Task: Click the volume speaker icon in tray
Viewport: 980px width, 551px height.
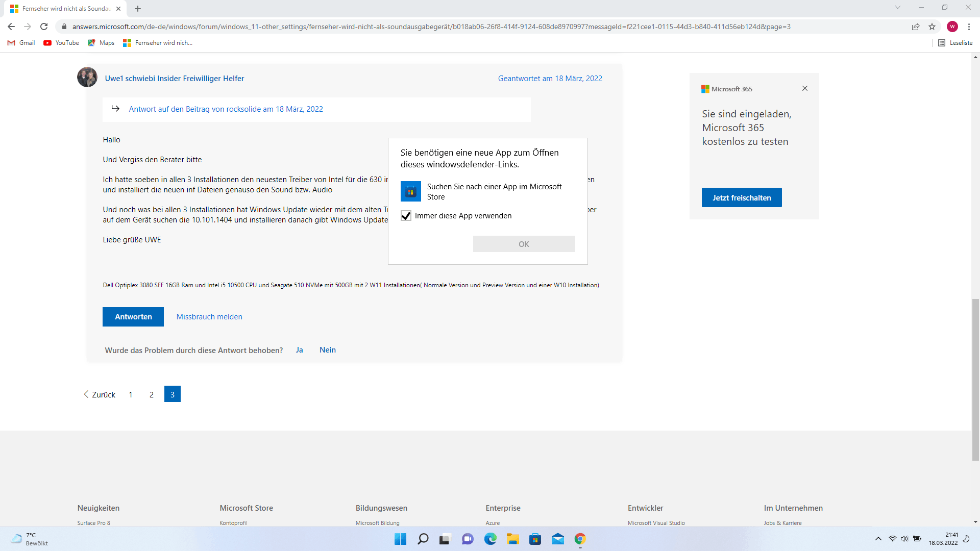Action: (904, 539)
